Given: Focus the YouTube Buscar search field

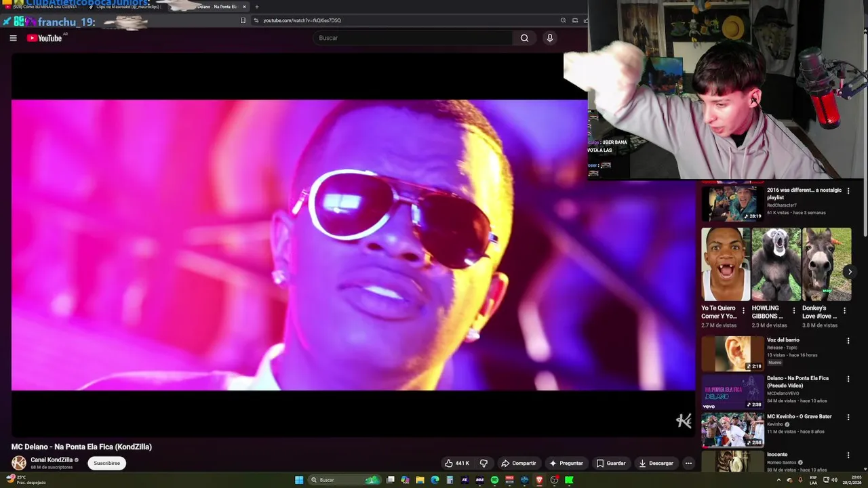Looking at the screenshot, I should coord(412,38).
